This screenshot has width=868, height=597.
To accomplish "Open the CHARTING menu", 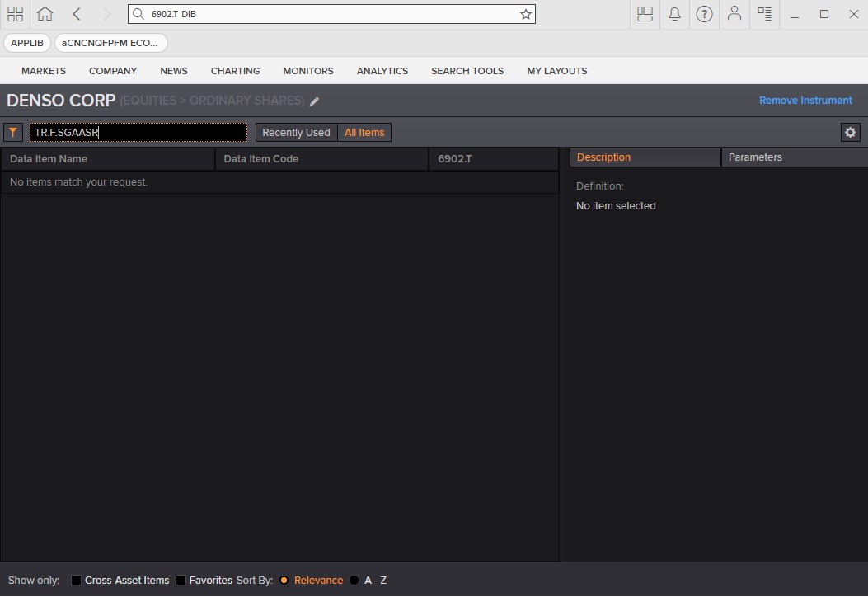I will pyautogui.click(x=235, y=71).
